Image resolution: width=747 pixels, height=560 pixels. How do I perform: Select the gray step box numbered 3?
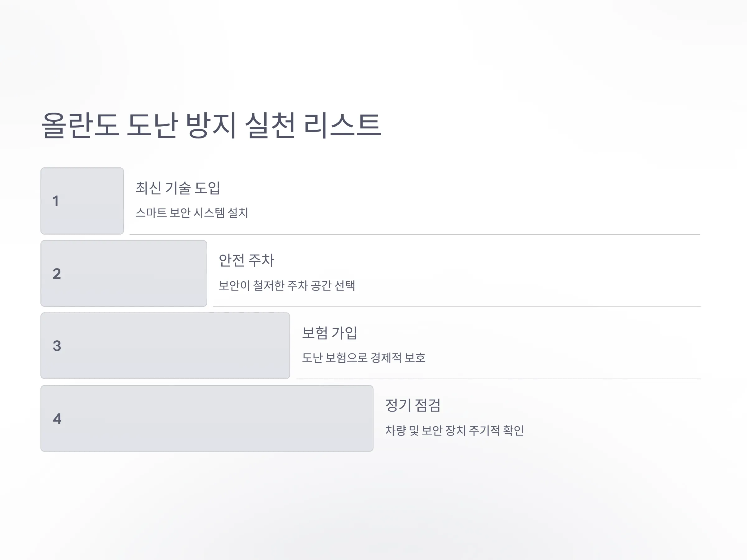[x=166, y=346]
